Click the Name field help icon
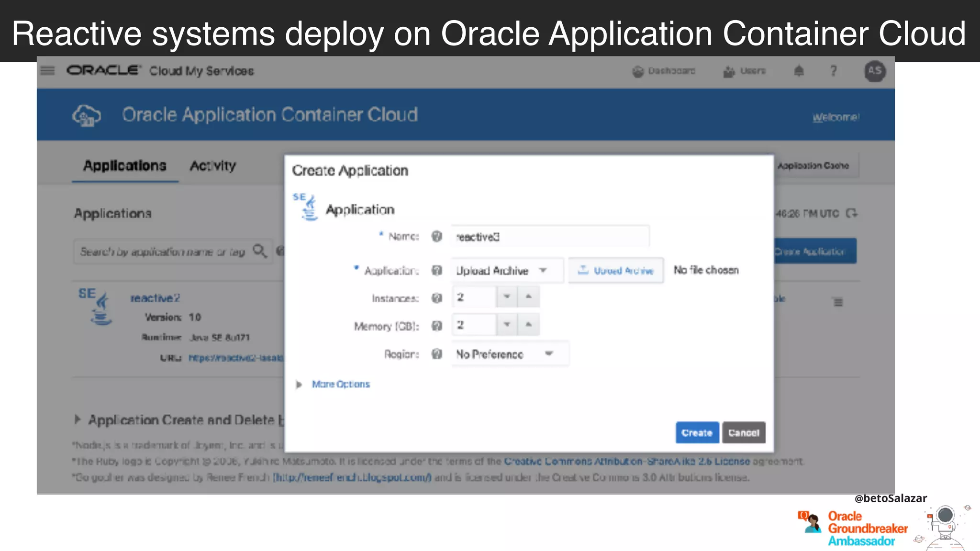This screenshot has width=980, height=551. pyautogui.click(x=436, y=236)
